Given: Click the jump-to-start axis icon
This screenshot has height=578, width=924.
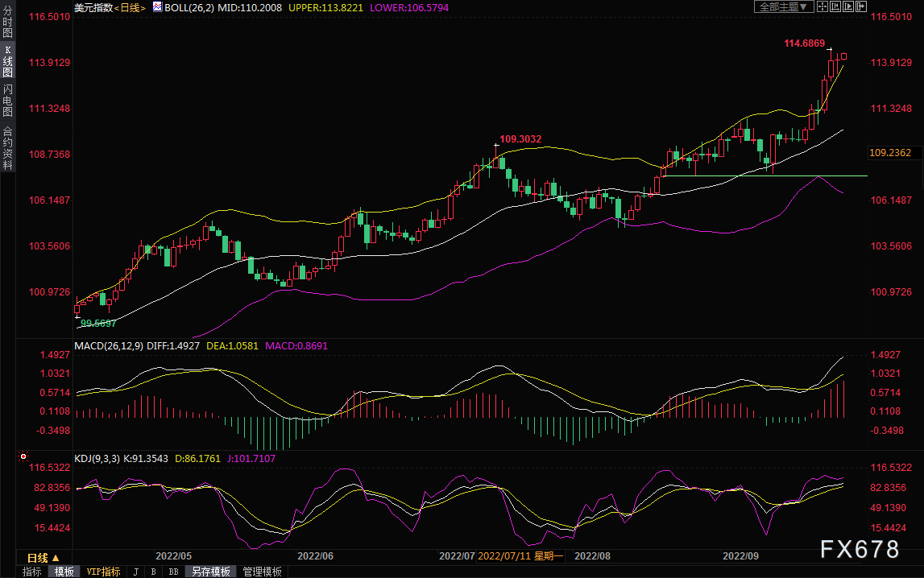Looking at the screenshot, I should [835, 6].
